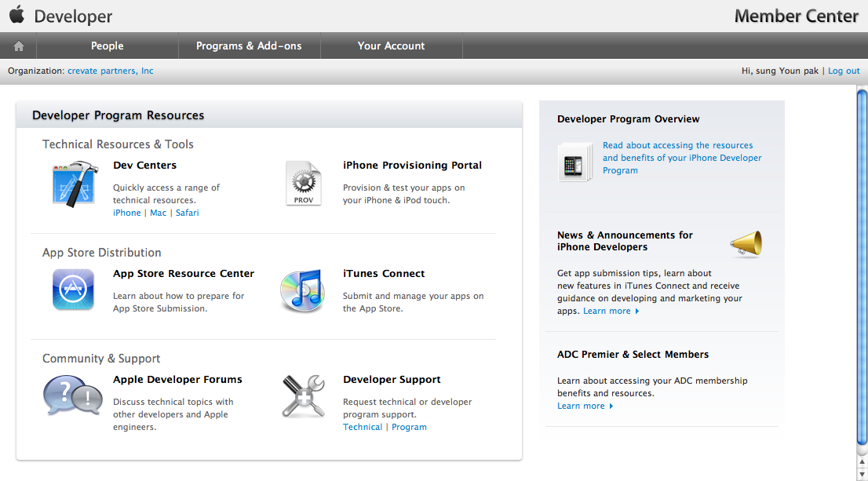Image resolution: width=868 pixels, height=481 pixels.
Task: Click ADC Premier & Select Members heading
Action: click(633, 354)
